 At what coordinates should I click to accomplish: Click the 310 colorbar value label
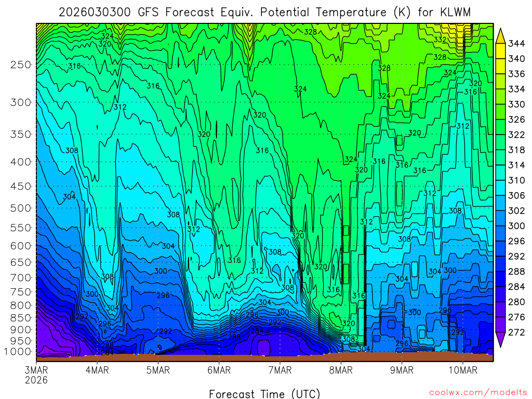point(516,180)
